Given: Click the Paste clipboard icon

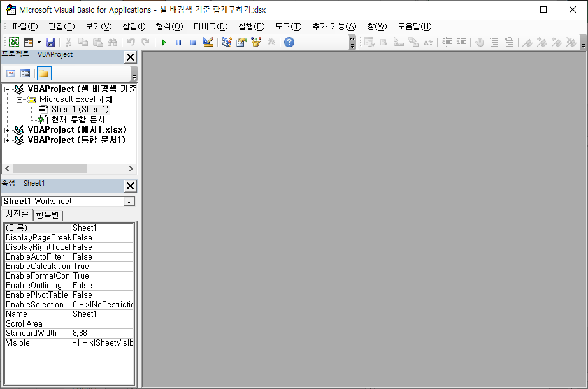Looking at the screenshot, I should (x=98, y=42).
